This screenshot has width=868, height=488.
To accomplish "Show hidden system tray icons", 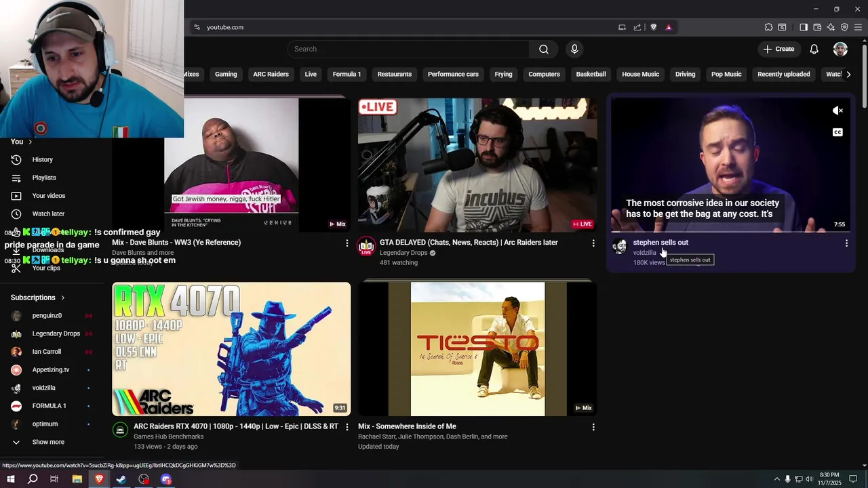I will [x=776, y=479].
